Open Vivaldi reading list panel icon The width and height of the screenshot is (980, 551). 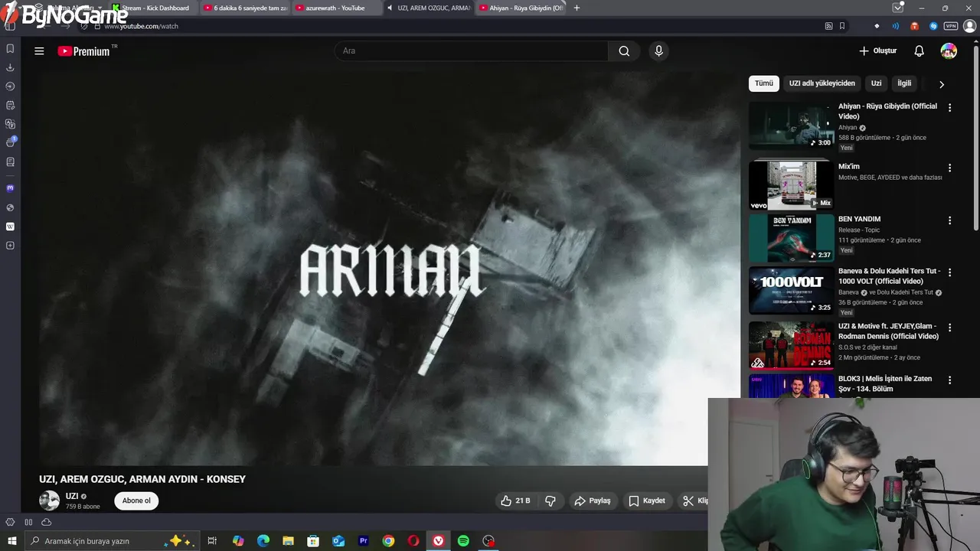coord(10,162)
